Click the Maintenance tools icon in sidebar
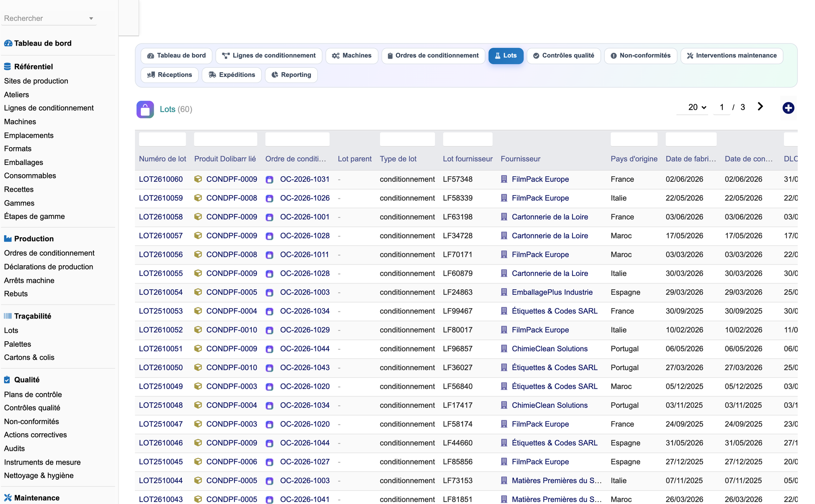This screenshot has width=815, height=504. (x=8, y=498)
